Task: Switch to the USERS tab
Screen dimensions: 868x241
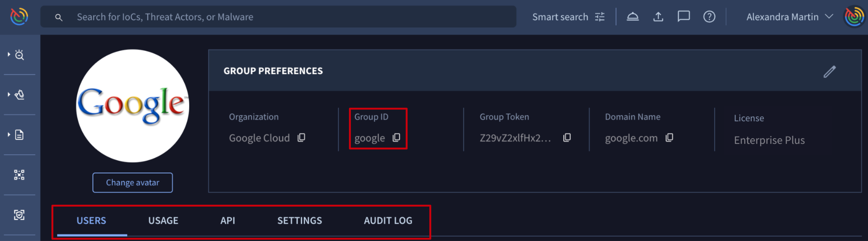Action: tap(91, 220)
